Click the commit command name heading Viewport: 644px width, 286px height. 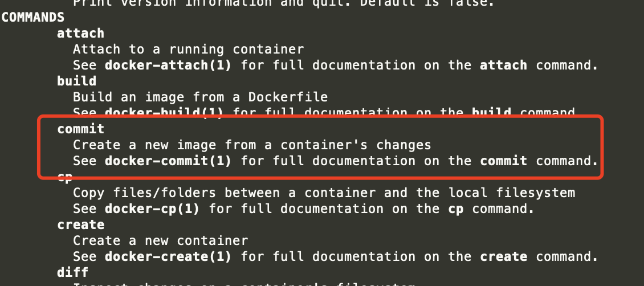point(80,129)
